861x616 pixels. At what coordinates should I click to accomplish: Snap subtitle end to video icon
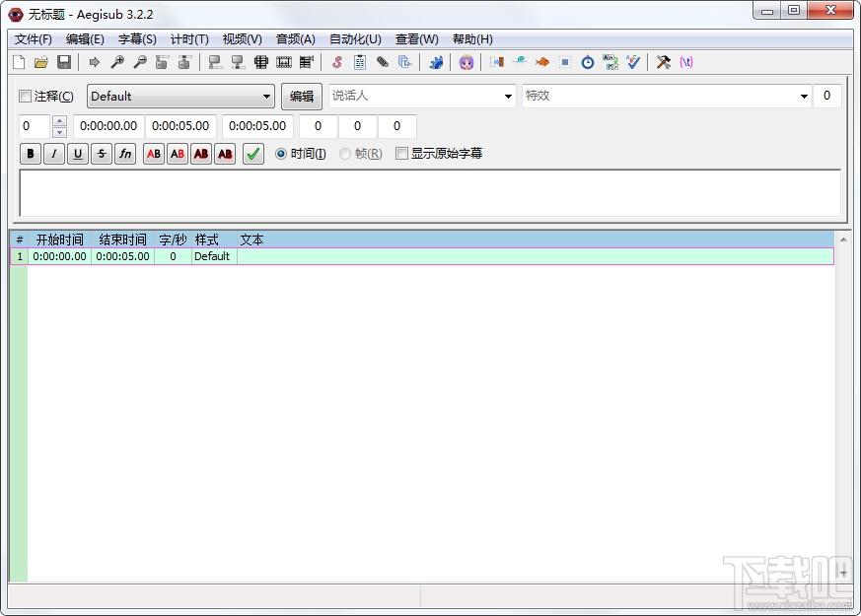click(238, 62)
